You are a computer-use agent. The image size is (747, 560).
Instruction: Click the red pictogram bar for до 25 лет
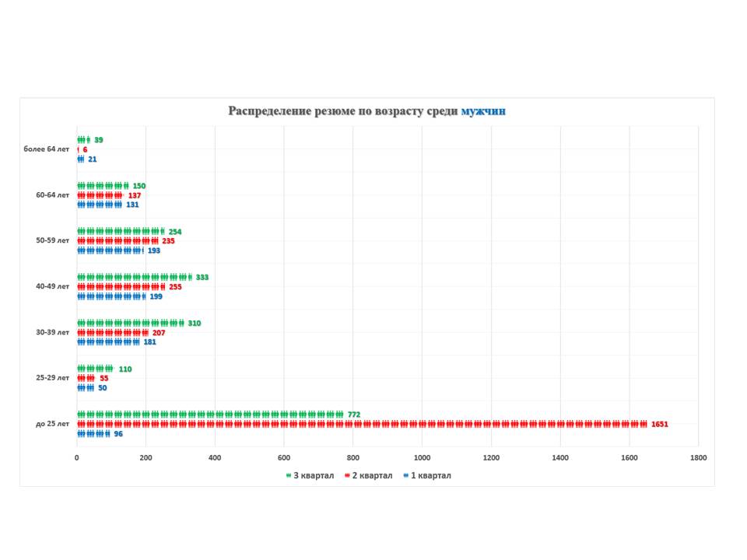pos(362,424)
